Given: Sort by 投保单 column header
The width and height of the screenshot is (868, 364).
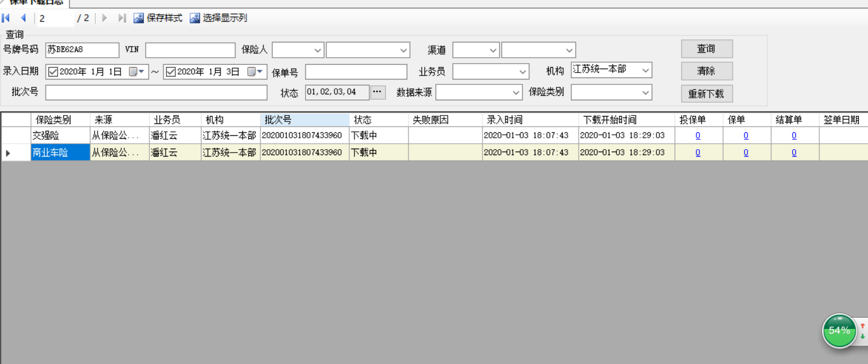Looking at the screenshot, I should point(699,120).
